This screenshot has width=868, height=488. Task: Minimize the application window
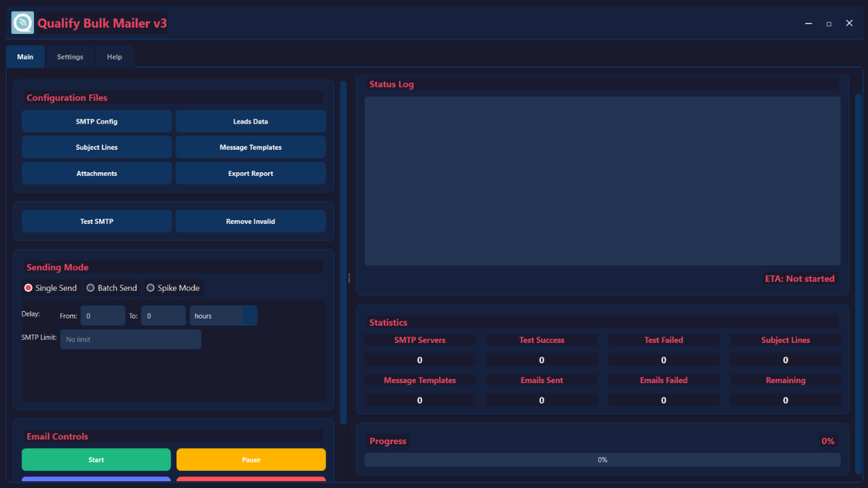click(808, 24)
